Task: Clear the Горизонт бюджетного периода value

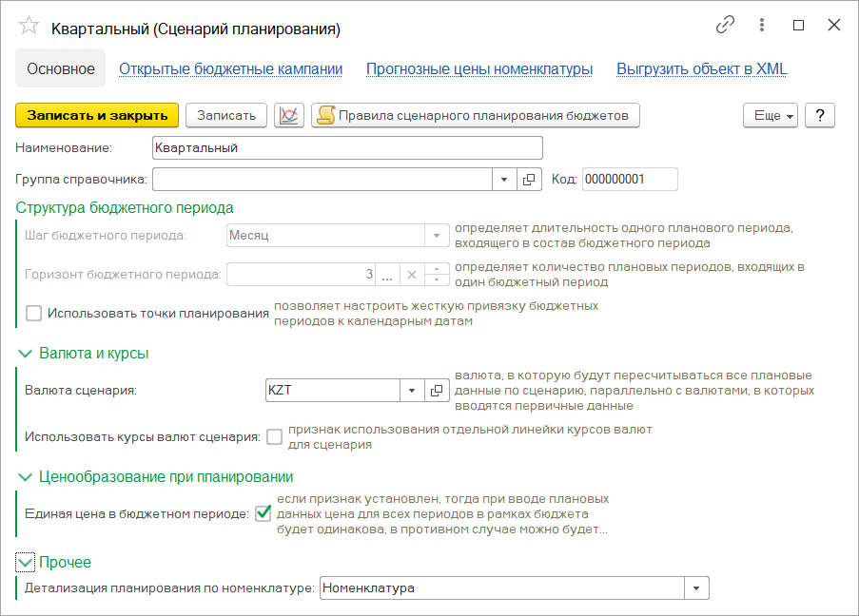Action: 412,274
